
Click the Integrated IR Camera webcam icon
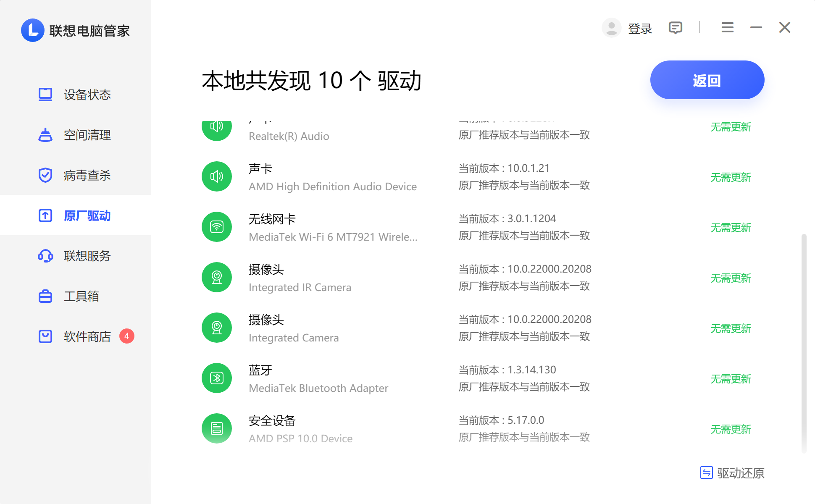(217, 277)
